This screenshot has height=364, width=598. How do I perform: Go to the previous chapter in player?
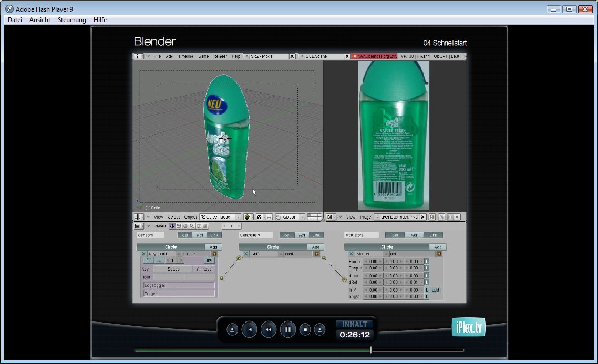232,329
